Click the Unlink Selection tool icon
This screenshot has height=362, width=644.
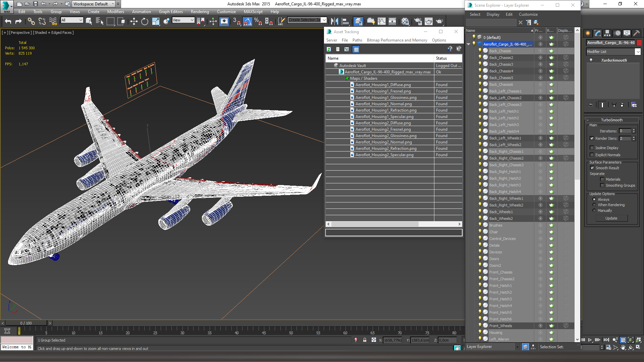[x=42, y=21]
